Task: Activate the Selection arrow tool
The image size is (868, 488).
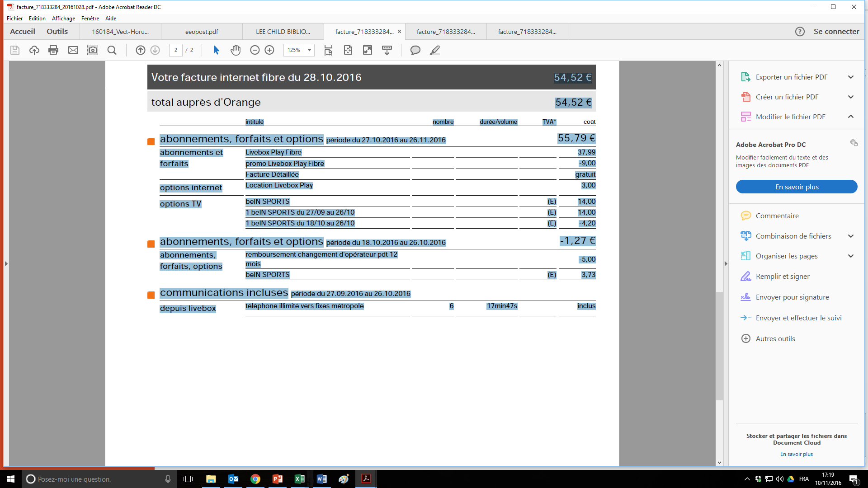Action: tap(216, 50)
